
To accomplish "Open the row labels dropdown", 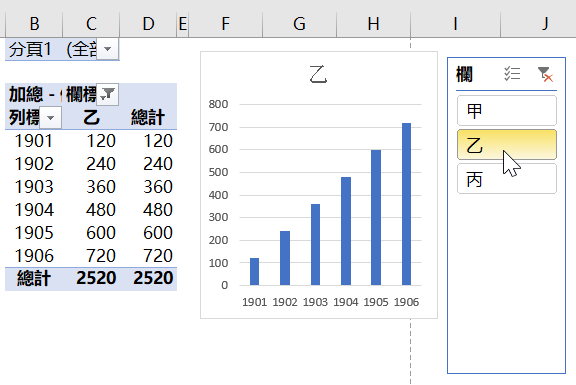I will tap(51, 118).
